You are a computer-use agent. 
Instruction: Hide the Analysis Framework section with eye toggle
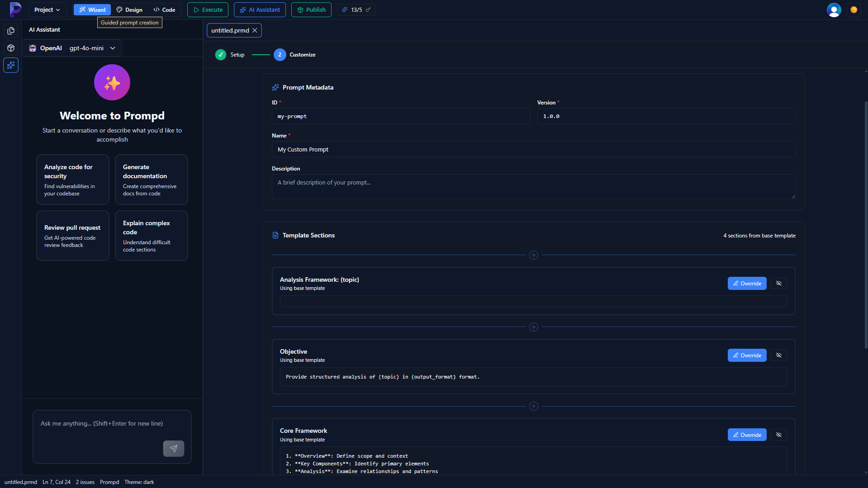pyautogui.click(x=778, y=283)
